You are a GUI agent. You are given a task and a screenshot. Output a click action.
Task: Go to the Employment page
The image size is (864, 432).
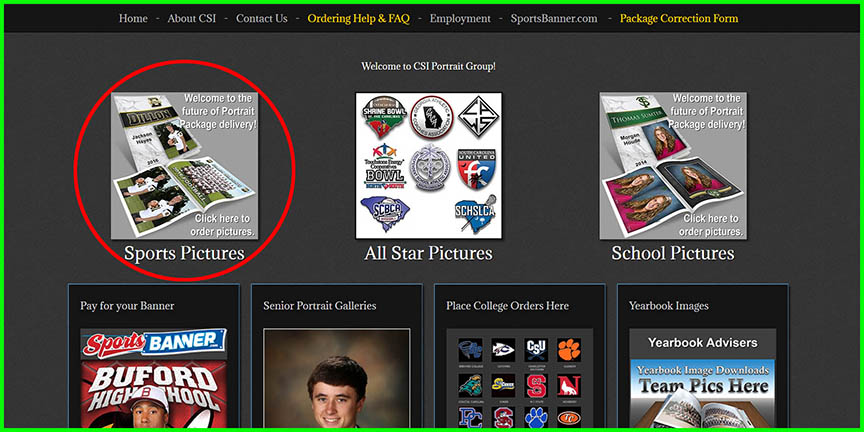pyautogui.click(x=460, y=18)
